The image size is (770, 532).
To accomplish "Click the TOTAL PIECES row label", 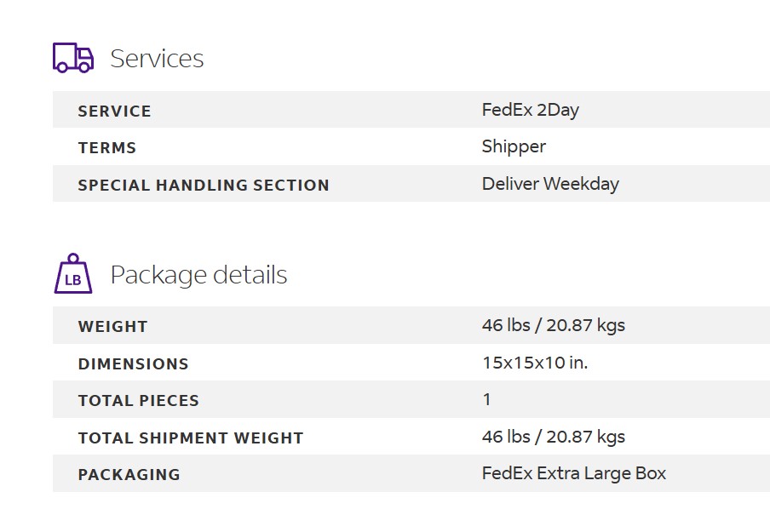I will coord(139,400).
